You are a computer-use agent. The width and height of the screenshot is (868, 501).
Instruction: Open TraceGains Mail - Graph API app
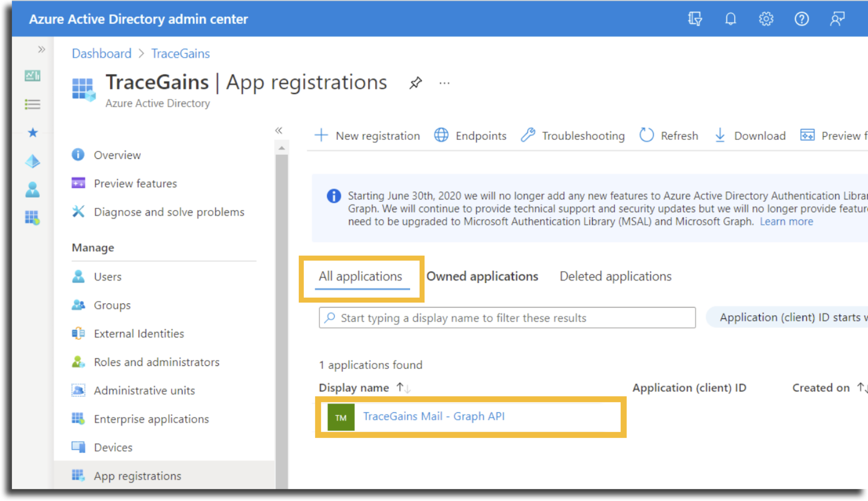pos(434,417)
